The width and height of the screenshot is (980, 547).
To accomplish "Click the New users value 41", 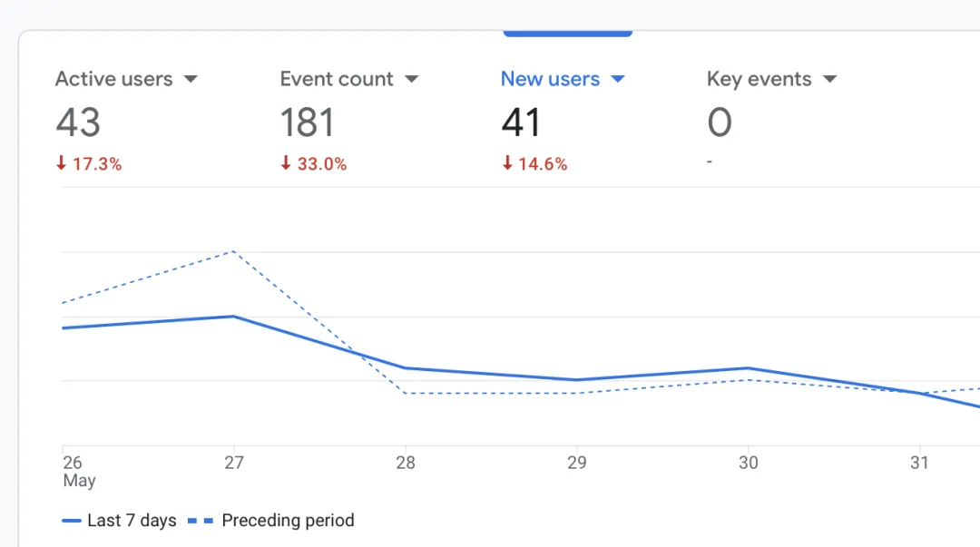I will [521, 122].
